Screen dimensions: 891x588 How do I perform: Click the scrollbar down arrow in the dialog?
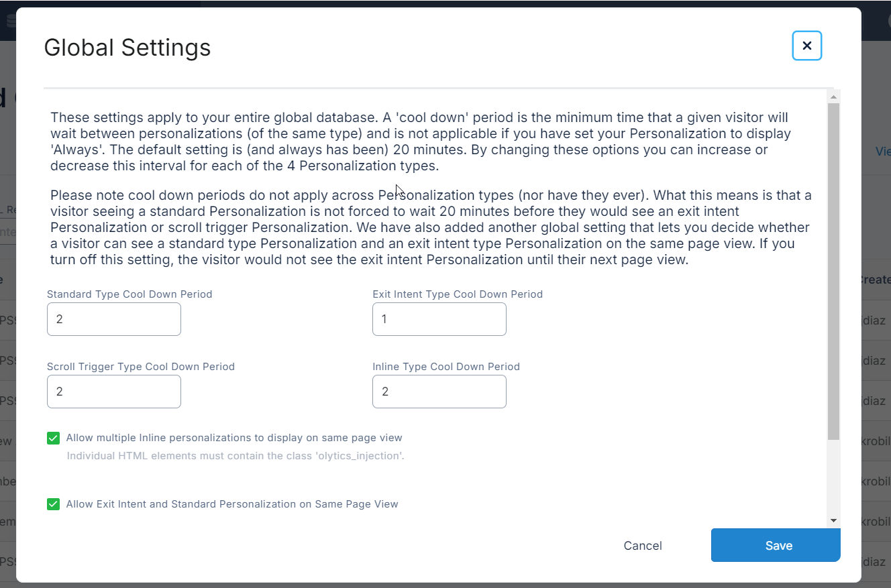pyautogui.click(x=833, y=520)
